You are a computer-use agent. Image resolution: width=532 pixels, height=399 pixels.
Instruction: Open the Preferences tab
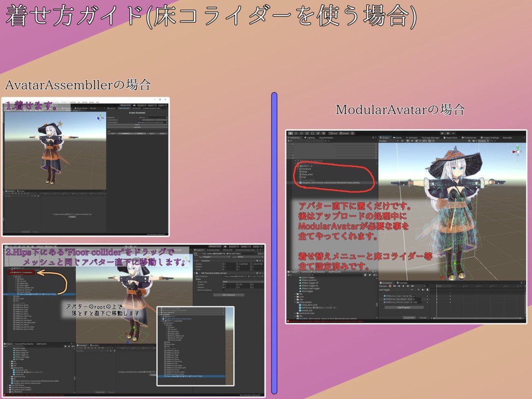pyautogui.click(x=469, y=138)
